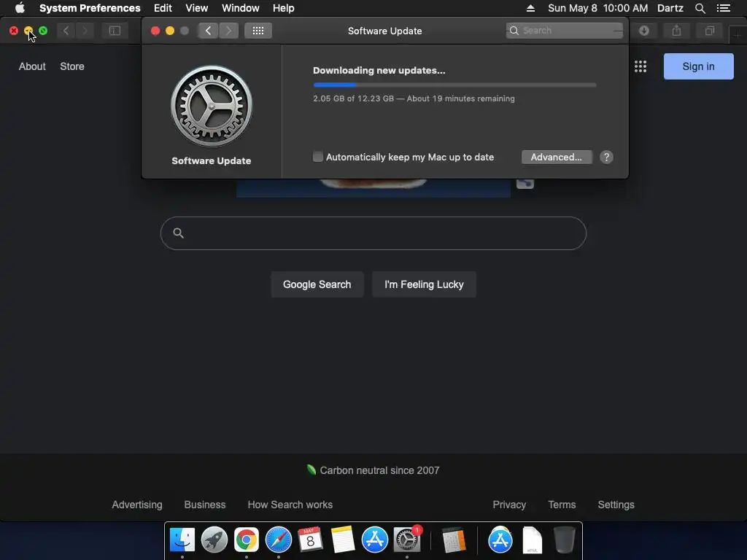Open Safari from the Dock
Screen dimensions: 747x560
(278, 540)
